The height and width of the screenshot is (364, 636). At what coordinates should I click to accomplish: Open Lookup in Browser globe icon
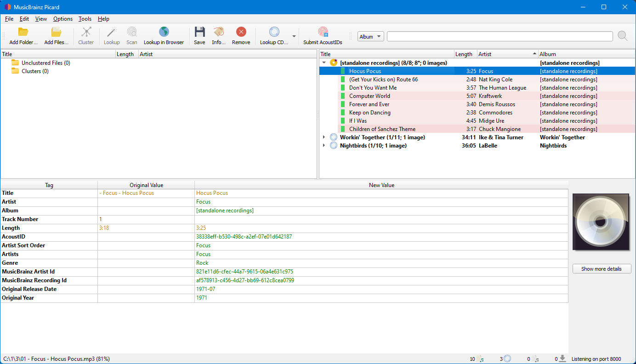point(164,32)
